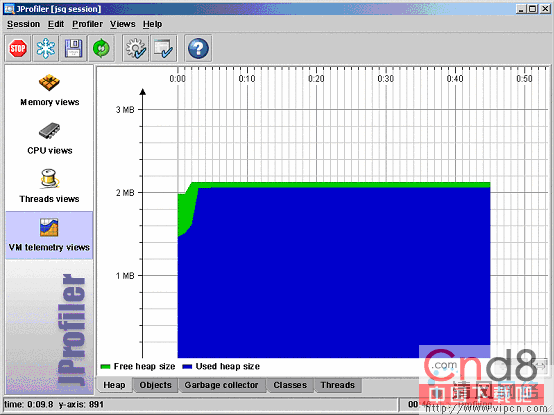The width and height of the screenshot is (554, 415).
Task: Open session settings gear icon
Action: coord(136,48)
